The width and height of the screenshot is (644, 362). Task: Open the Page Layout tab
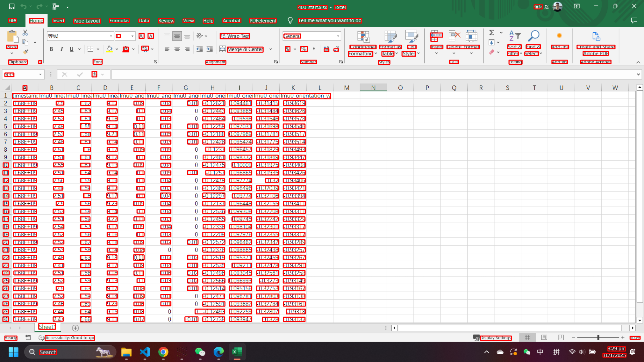[x=87, y=21]
